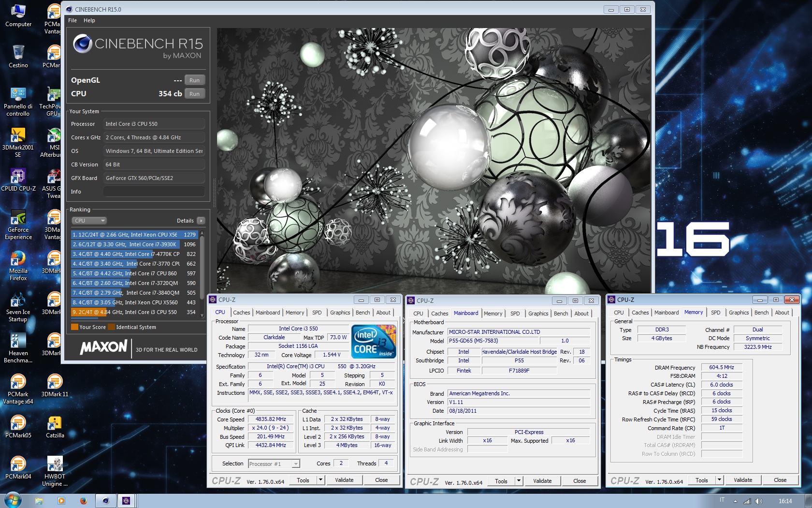This screenshot has height=508, width=812.
Task: Open the Cestino recycle bin icon
Action: [x=18, y=57]
